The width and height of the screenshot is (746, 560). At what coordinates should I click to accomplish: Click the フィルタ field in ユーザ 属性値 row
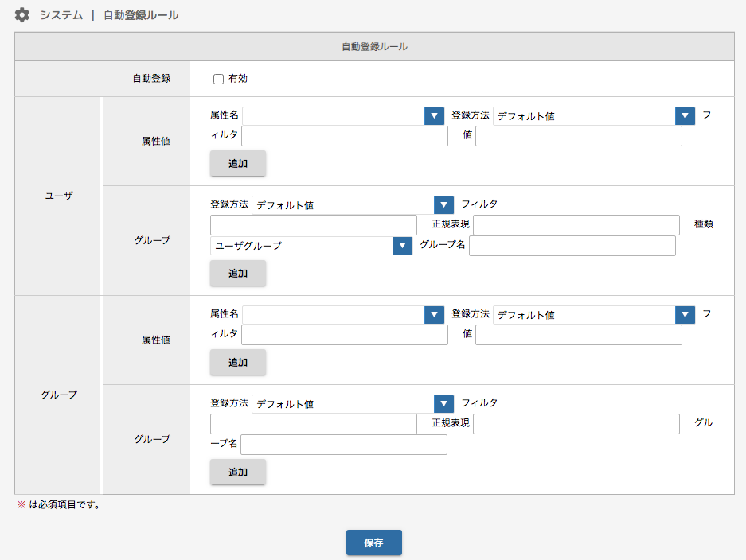coord(345,136)
